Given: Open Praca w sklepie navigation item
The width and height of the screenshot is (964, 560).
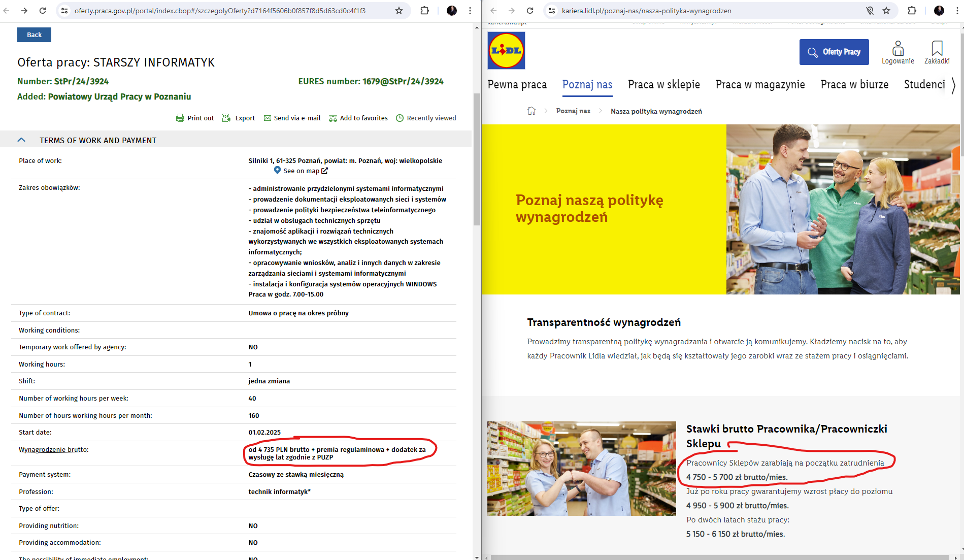Looking at the screenshot, I should pyautogui.click(x=664, y=85).
